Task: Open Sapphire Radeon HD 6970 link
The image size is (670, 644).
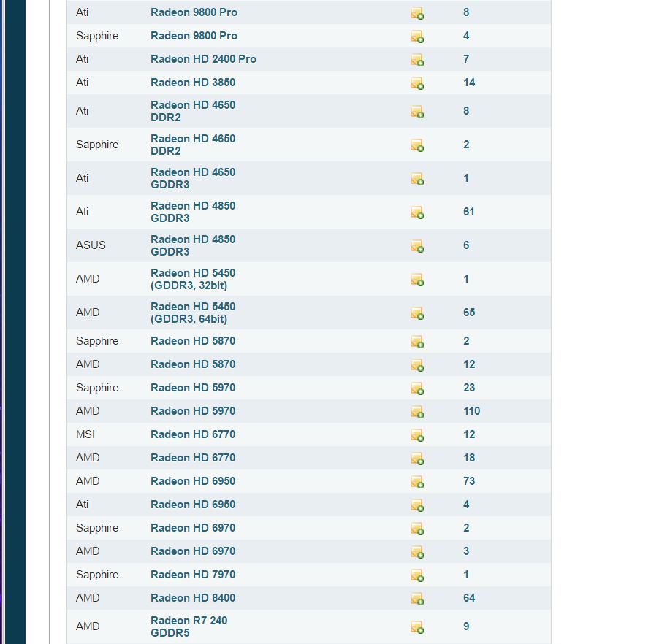Action: pyautogui.click(x=193, y=528)
